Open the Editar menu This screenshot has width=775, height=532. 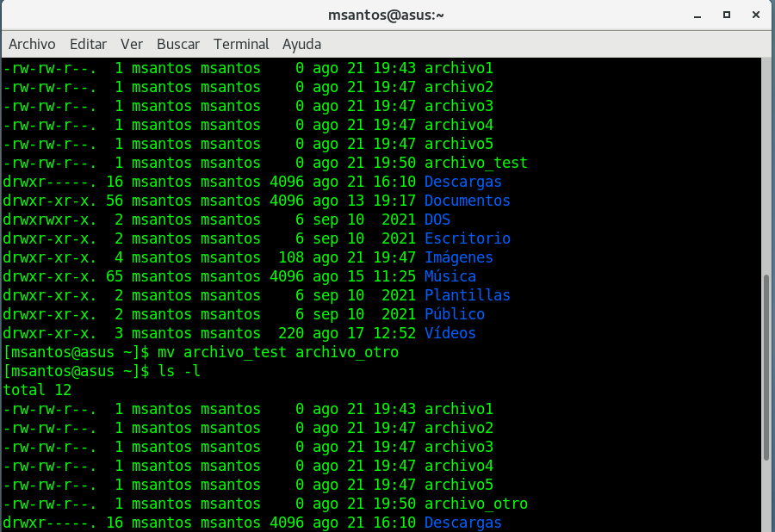88,44
